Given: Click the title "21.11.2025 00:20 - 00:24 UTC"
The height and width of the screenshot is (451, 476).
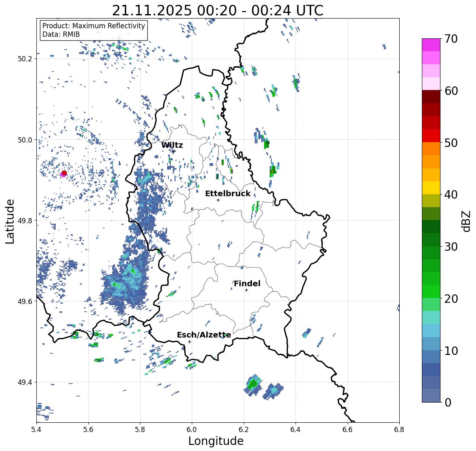Looking at the screenshot, I should tap(218, 10).
